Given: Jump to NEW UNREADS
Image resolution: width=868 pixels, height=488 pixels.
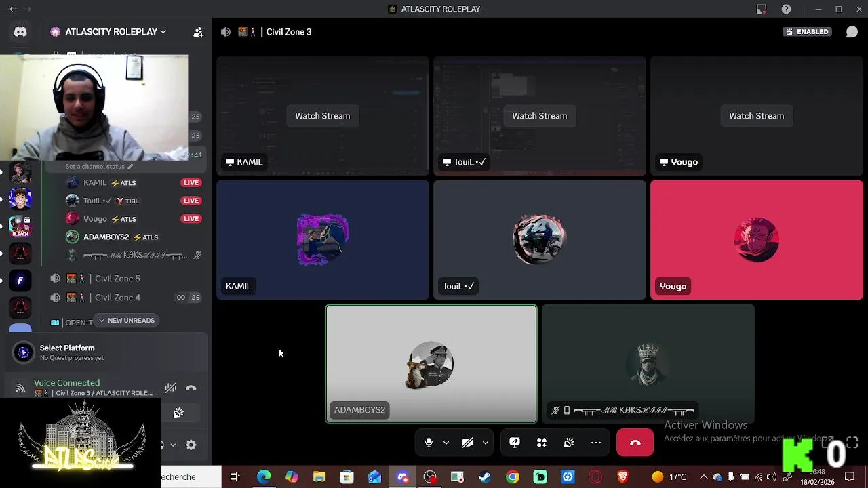Looking at the screenshot, I should tap(126, 321).
